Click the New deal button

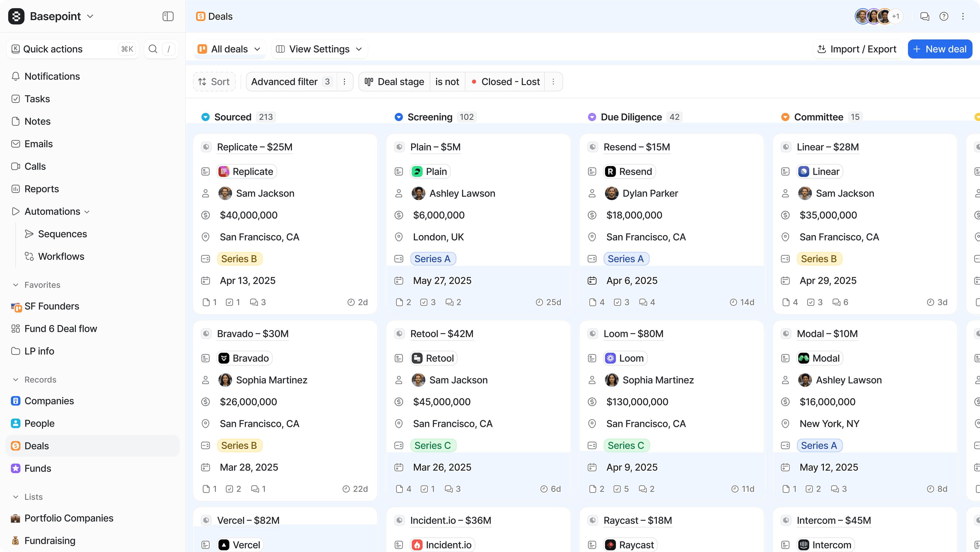(x=940, y=49)
